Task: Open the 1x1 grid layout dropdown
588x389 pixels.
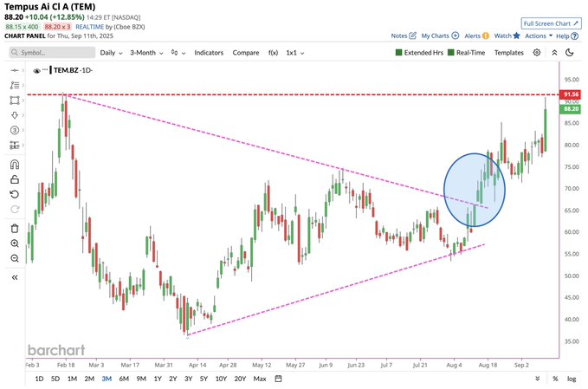Action: (295, 53)
